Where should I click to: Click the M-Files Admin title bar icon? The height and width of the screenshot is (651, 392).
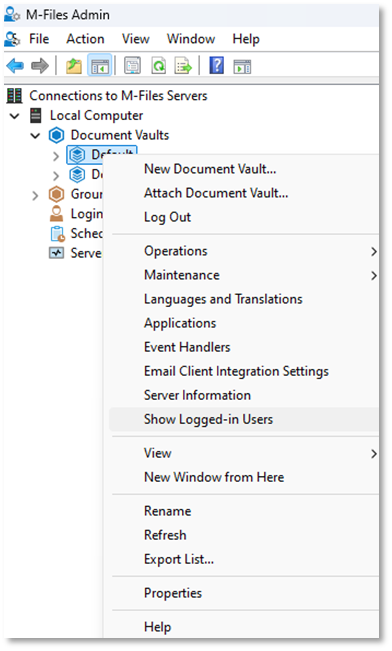coord(12,15)
